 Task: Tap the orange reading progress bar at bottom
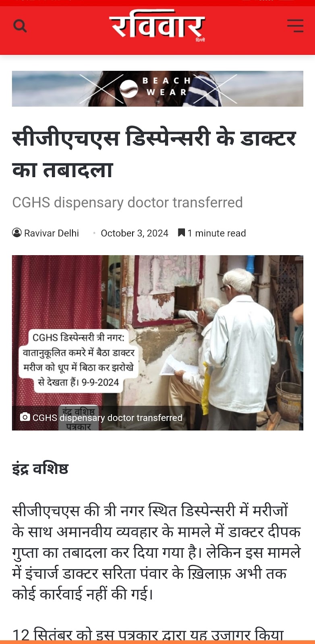(157, 642)
